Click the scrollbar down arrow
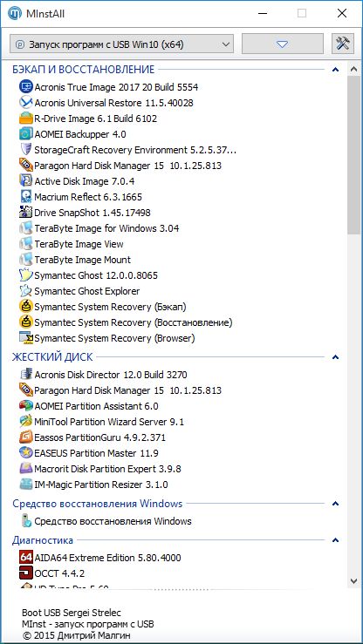 (354, 580)
